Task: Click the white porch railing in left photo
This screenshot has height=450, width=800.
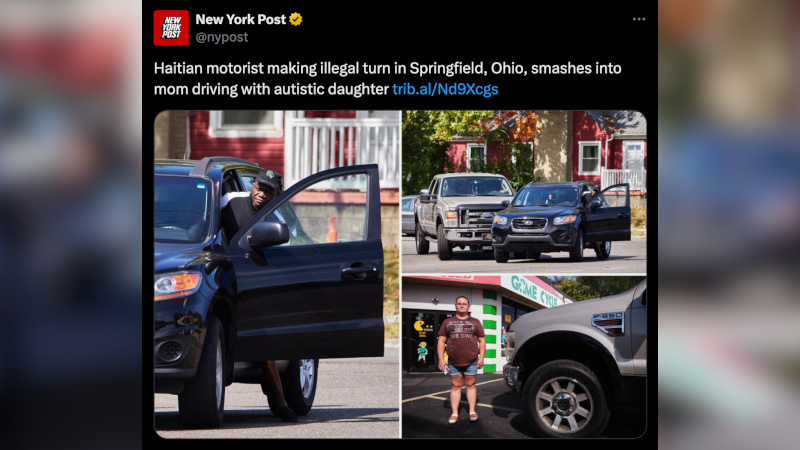Action: [x=343, y=151]
